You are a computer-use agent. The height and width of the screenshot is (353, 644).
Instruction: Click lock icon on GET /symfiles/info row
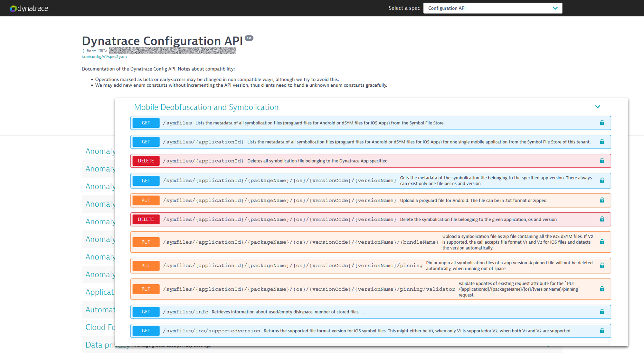602,311
